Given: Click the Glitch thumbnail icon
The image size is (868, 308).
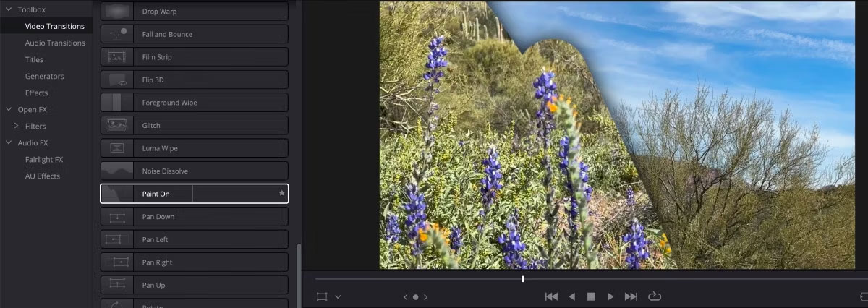Looking at the screenshot, I should pyautogui.click(x=116, y=125).
